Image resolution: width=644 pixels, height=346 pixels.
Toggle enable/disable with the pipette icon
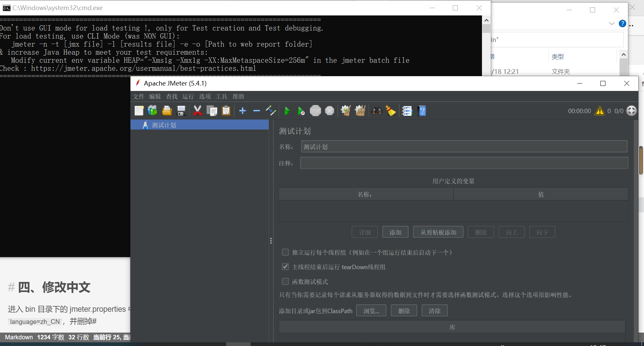pos(271,111)
